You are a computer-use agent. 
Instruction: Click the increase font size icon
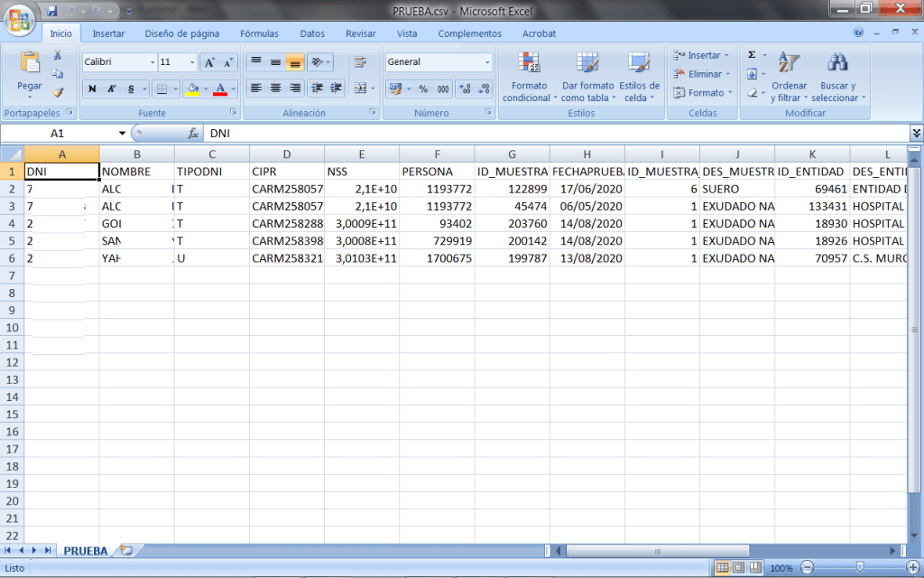tap(208, 62)
